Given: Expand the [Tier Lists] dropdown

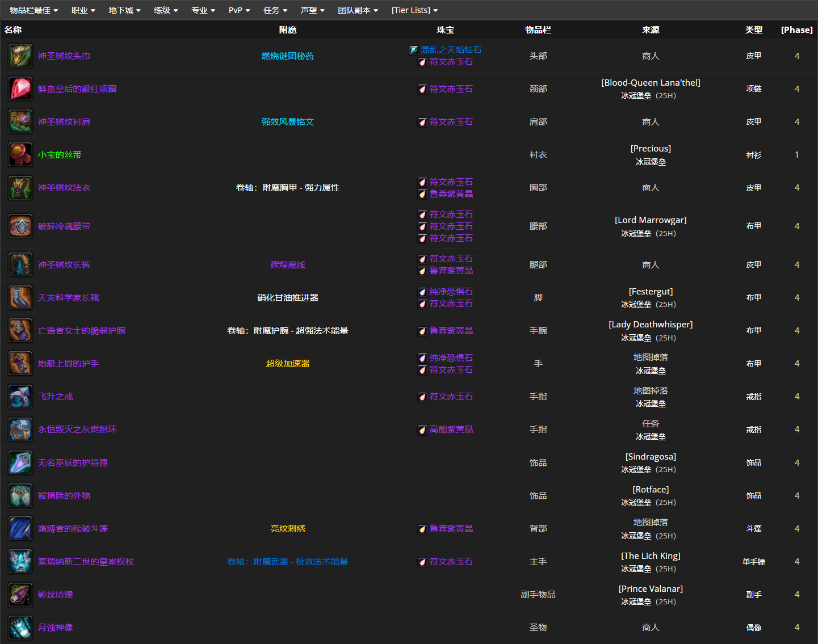Looking at the screenshot, I should (x=414, y=10).
